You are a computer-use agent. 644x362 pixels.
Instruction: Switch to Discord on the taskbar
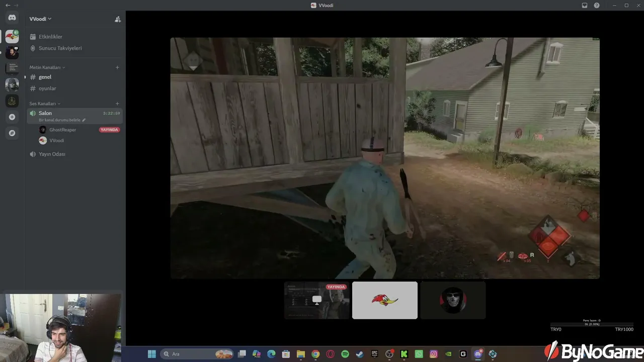(x=478, y=354)
